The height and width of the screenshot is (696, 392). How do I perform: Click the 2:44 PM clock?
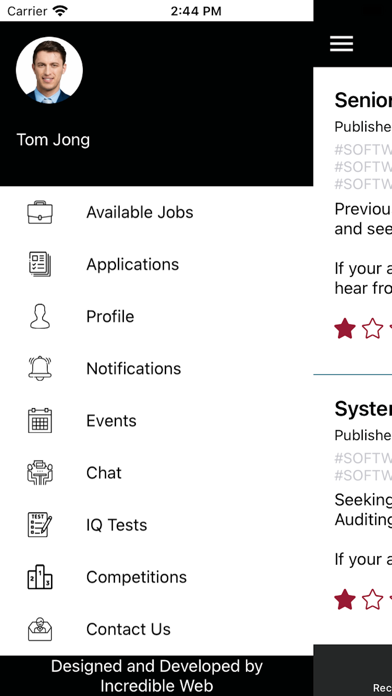[x=196, y=11]
